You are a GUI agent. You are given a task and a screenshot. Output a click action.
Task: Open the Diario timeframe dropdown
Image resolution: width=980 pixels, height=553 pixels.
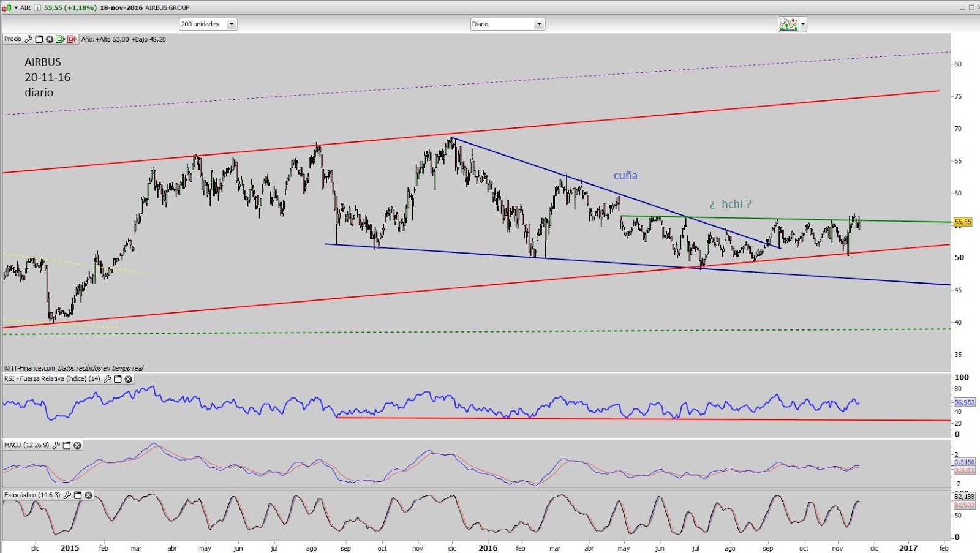click(x=507, y=24)
